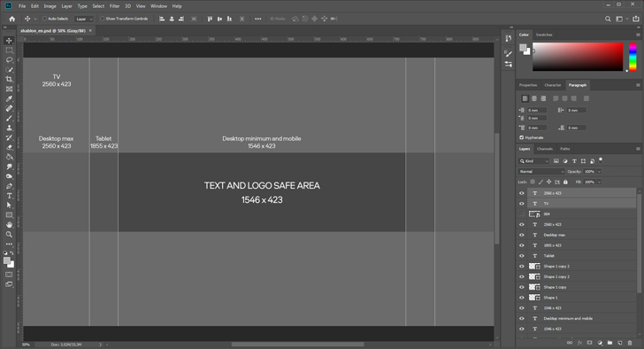Go to the Home screen icon
The image size is (644, 349).
coord(11,19)
